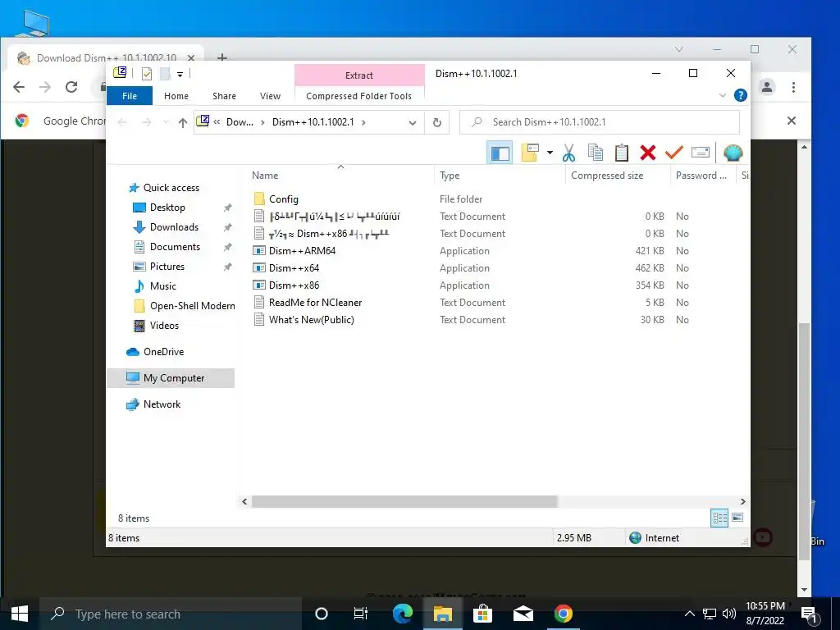The height and width of the screenshot is (630, 840).
Task: Switch to large icons view in status bar
Action: (x=737, y=518)
